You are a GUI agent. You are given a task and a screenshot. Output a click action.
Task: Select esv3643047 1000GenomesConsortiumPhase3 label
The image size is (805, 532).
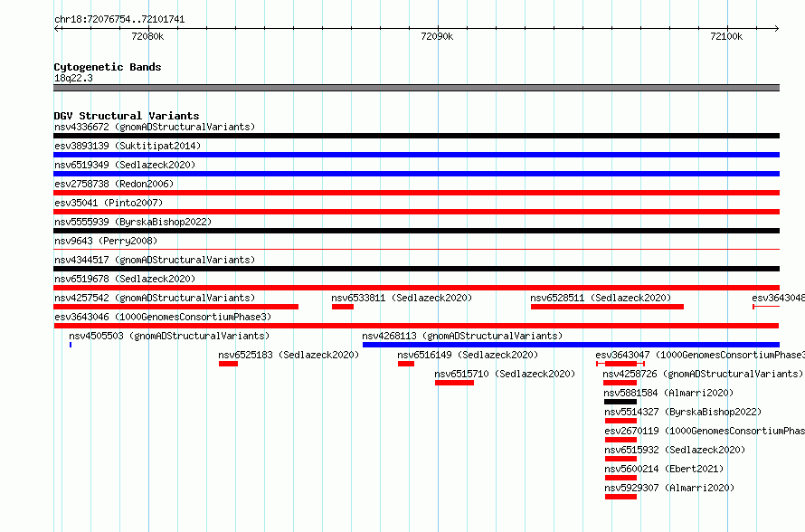[x=700, y=355]
